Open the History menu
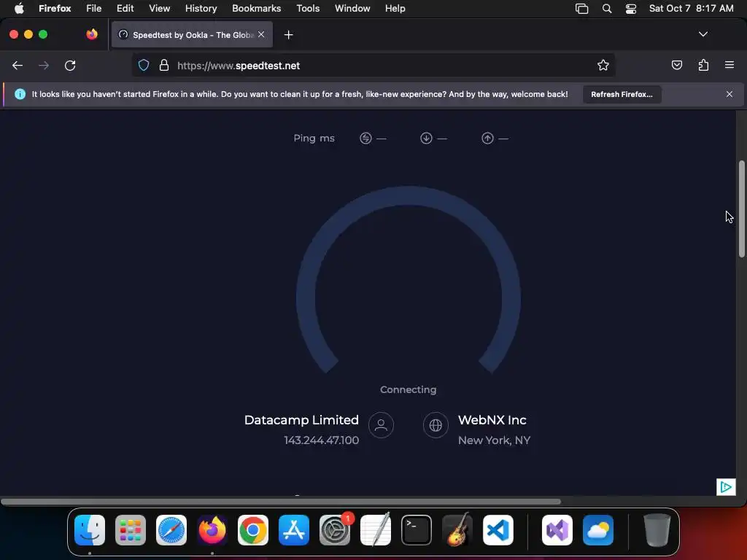This screenshot has height=560, width=747. point(201,9)
